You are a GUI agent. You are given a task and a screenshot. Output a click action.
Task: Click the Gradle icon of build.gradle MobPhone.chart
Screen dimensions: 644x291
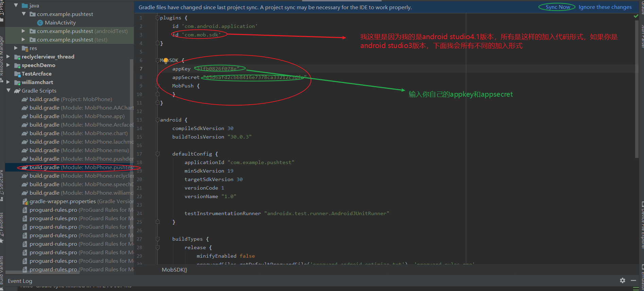click(x=25, y=133)
